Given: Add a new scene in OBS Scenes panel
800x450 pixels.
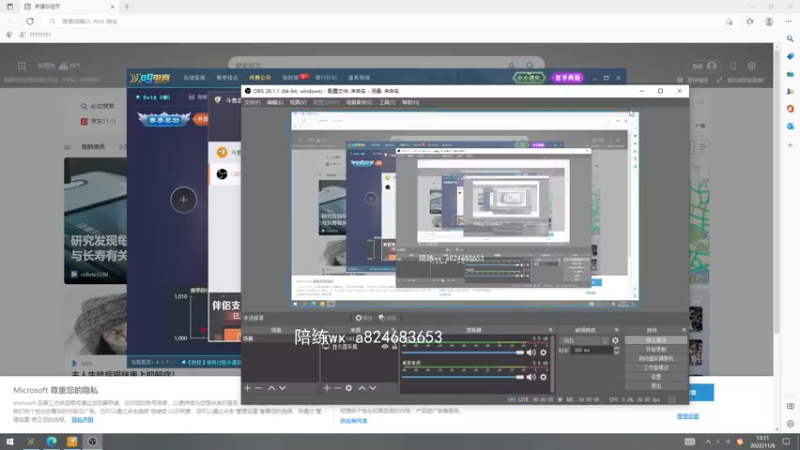Looking at the screenshot, I should (x=247, y=388).
